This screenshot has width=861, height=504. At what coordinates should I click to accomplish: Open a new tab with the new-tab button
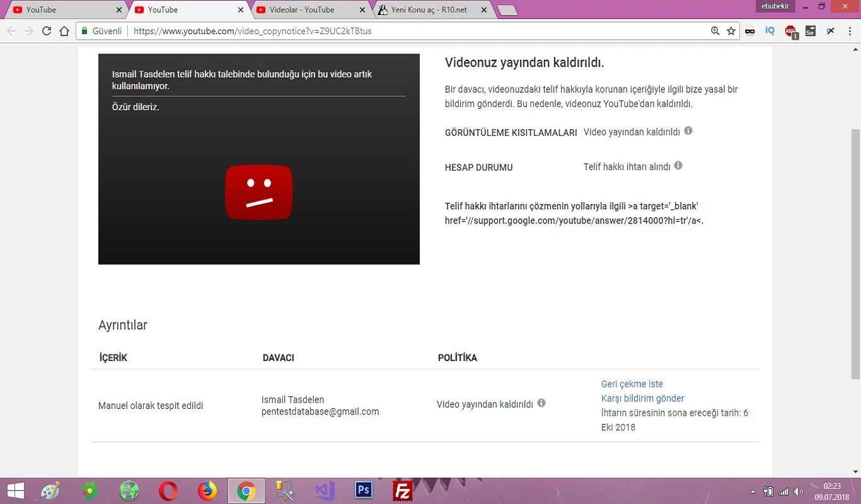point(507,10)
